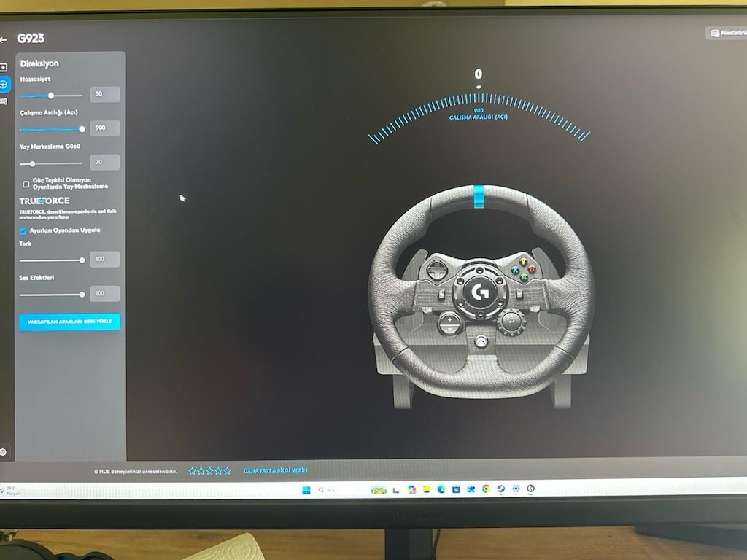This screenshot has width=747, height=560.
Task: Open the assignments tab icon in sidebar
Action: tap(4, 67)
